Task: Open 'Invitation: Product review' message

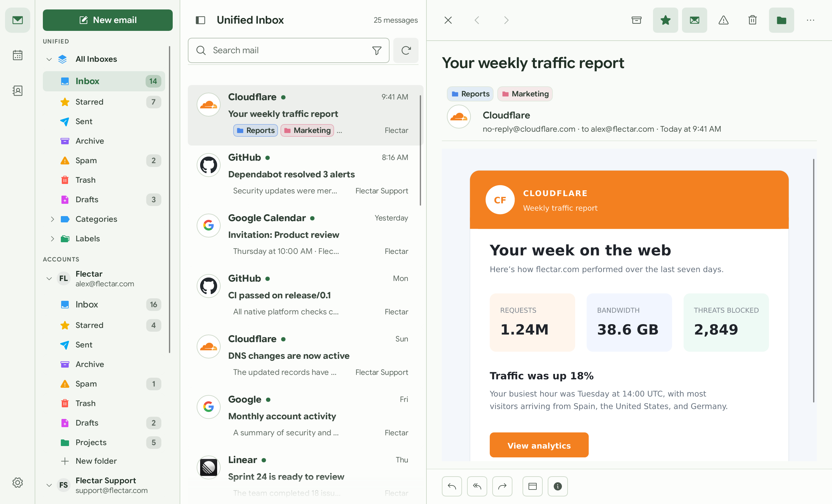Action: point(306,236)
